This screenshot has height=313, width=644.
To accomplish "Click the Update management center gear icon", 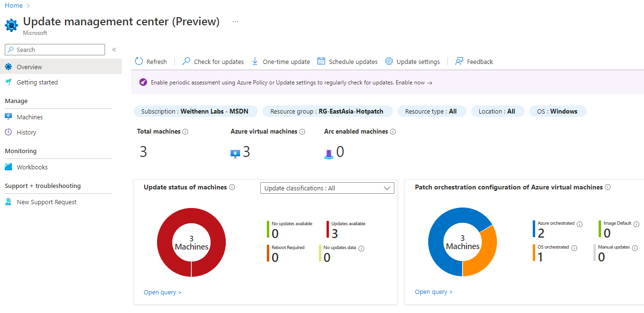I will pyautogui.click(x=11, y=25).
